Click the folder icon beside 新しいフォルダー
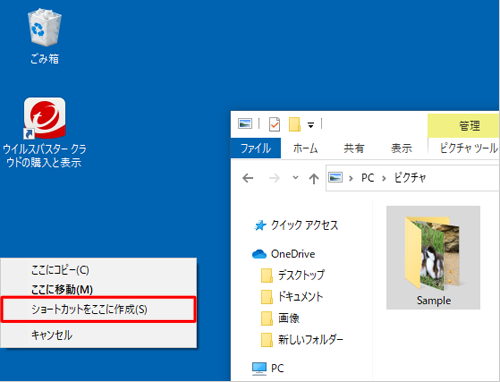 click(x=267, y=340)
